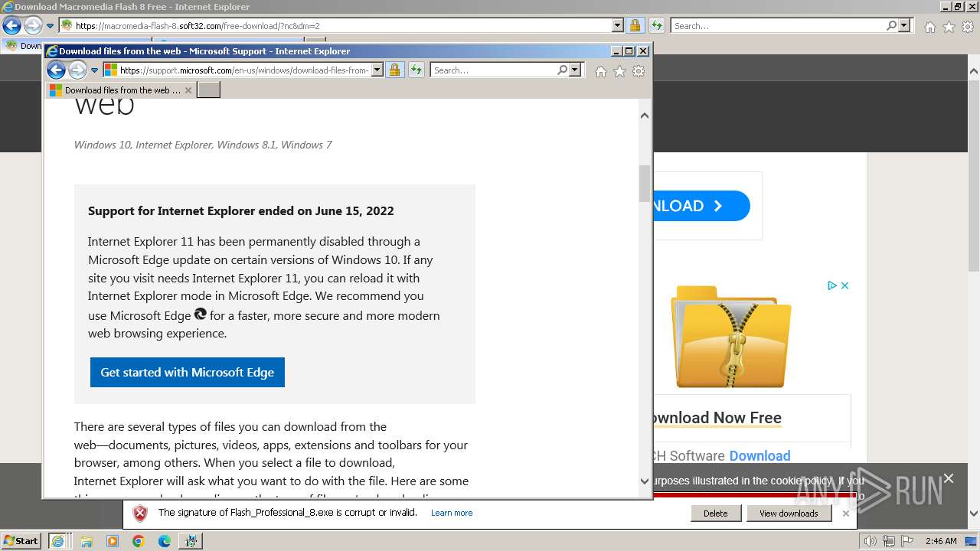Open media player taskbar icon
Image resolution: width=980 pixels, height=551 pixels.
tap(113, 541)
